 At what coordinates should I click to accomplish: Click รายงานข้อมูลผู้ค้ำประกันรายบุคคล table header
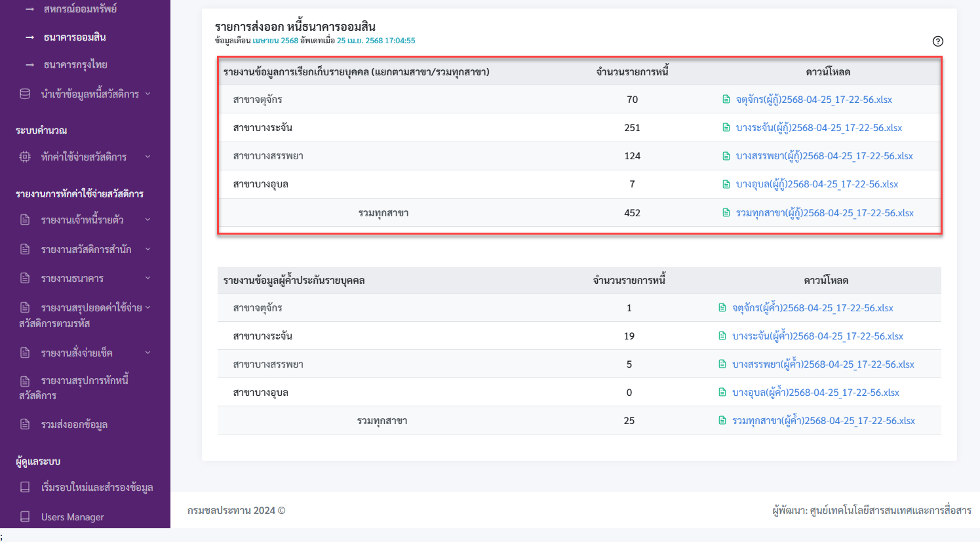(x=294, y=281)
